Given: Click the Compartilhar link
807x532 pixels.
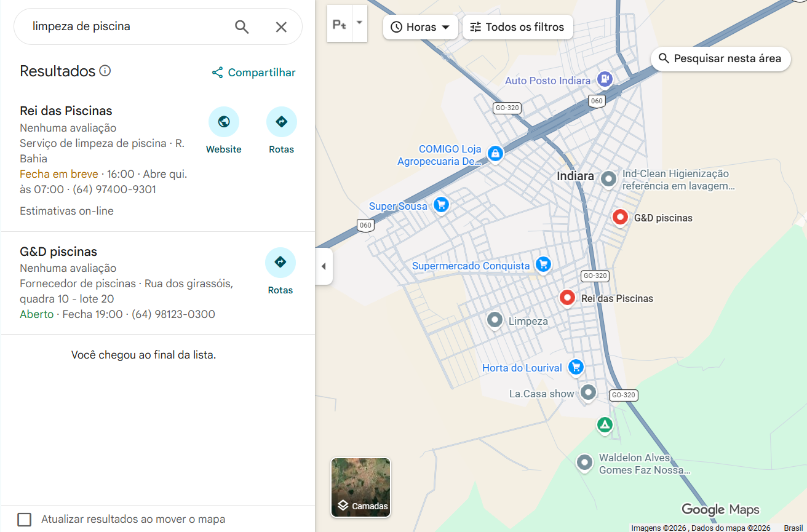Looking at the screenshot, I should (x=253, y=73).
